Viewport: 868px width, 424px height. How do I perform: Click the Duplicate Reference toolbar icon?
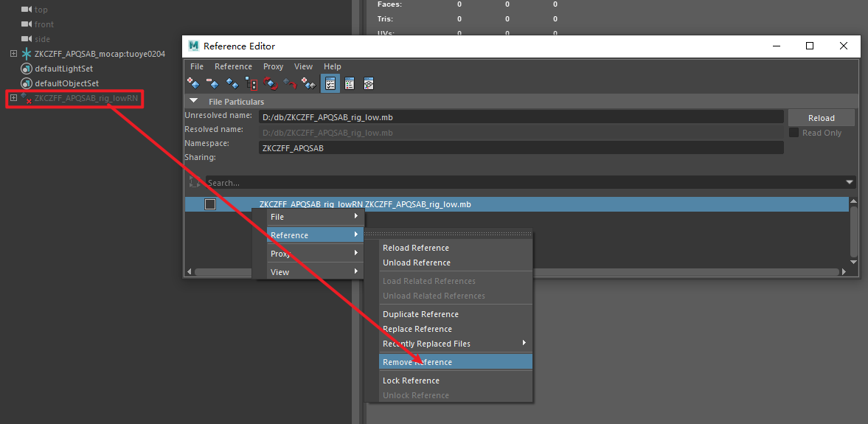232,84
